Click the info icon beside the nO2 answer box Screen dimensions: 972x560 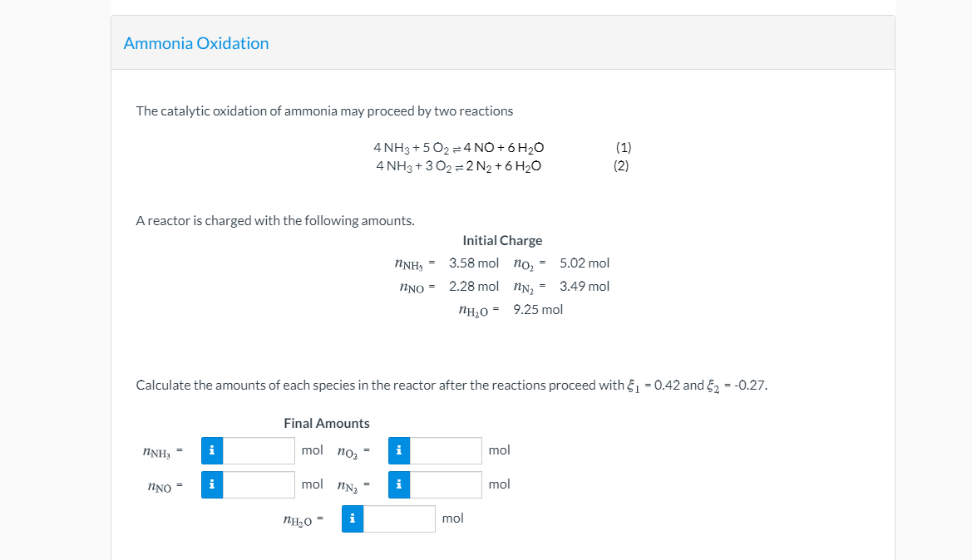[x=398, y=450]
